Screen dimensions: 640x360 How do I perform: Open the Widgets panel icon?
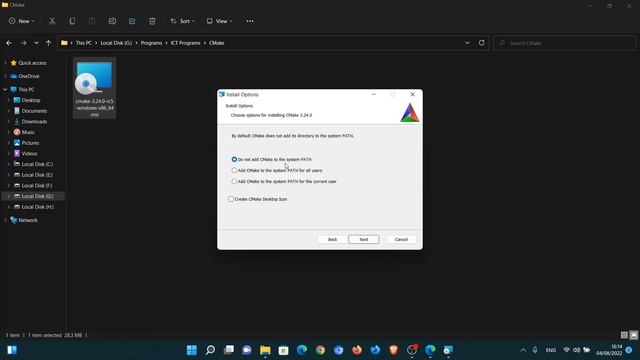click(12, 350)
